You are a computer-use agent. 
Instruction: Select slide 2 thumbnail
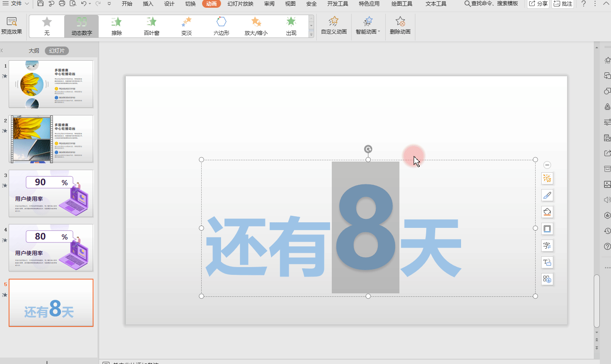(x=51, y=139)
